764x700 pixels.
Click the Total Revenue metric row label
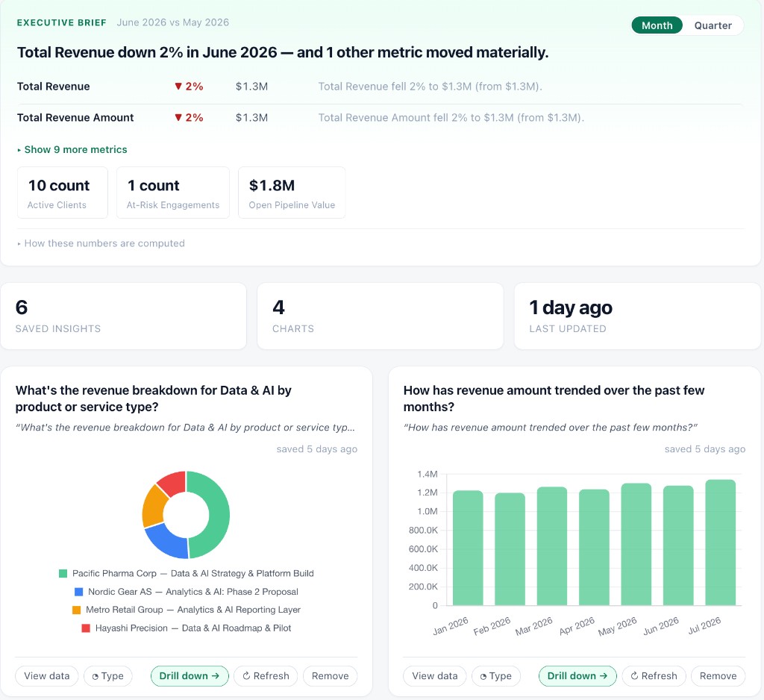(x=53, y=87)
